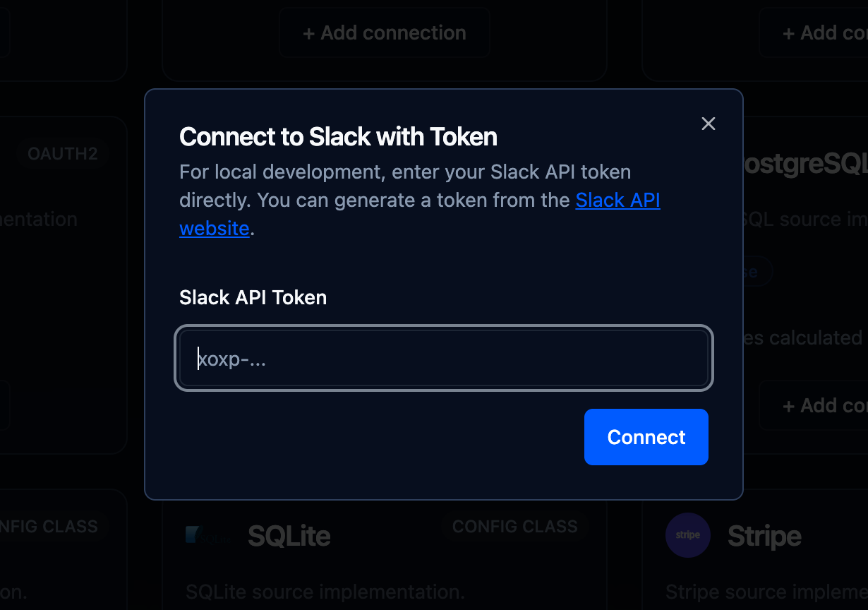Viewport: 868px width, 610px height.
Task: Click the 'Connect to Slack with Token' heading
Action: tap(338, 136)
